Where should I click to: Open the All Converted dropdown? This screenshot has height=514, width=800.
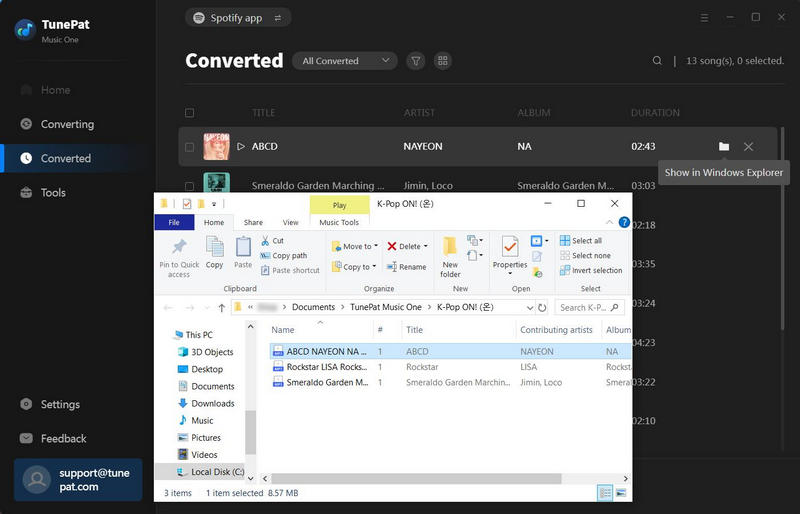tap(344, 61)
